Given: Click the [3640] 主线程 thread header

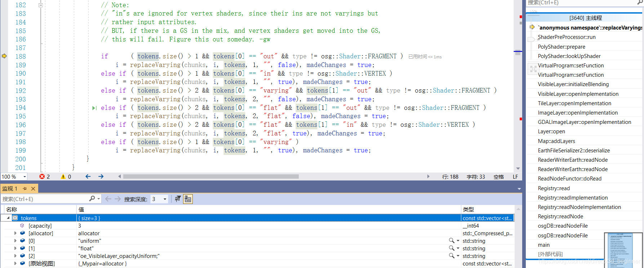Looking at the screenshot, I should pyautogui.click(x=585, y=18).
